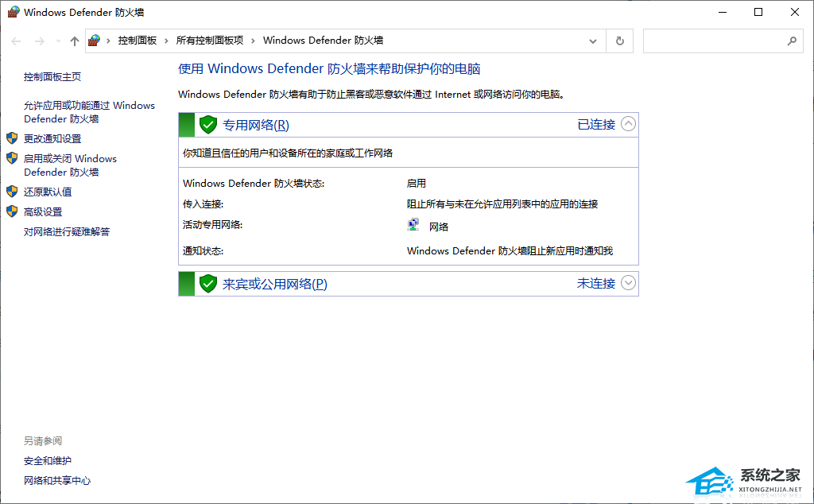The height and width of the screenshot is (504, 814).
Task: Select 控制面板 in the breadcrumb path
Action: [x=138, y=41]
